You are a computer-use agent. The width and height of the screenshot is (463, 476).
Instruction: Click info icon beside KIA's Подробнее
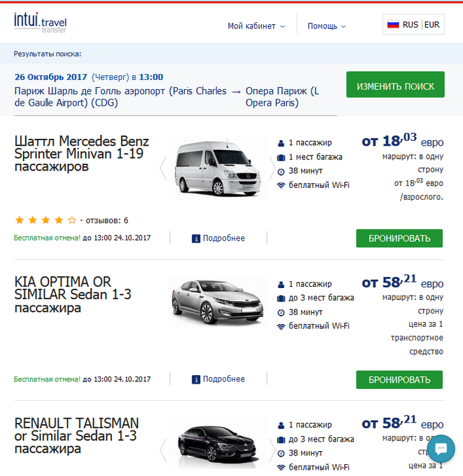196,379
